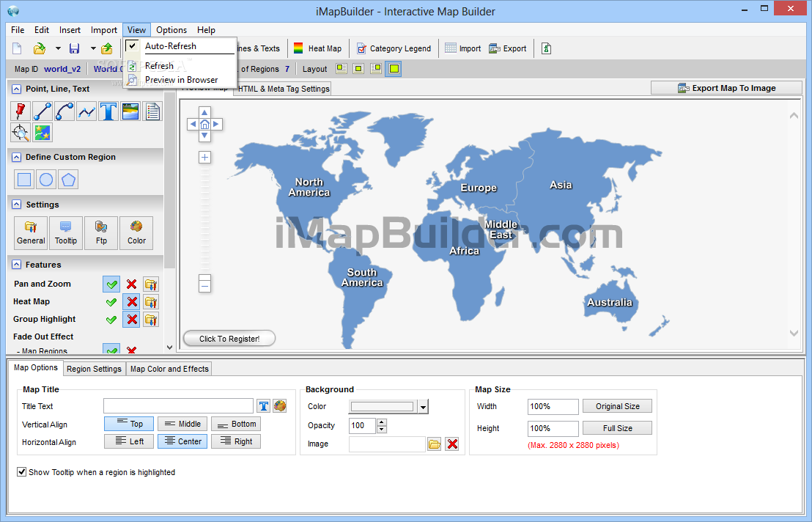Collapse the Point, Line, Text section
Viewport: 812px width, 522px height.
point(17,89)
